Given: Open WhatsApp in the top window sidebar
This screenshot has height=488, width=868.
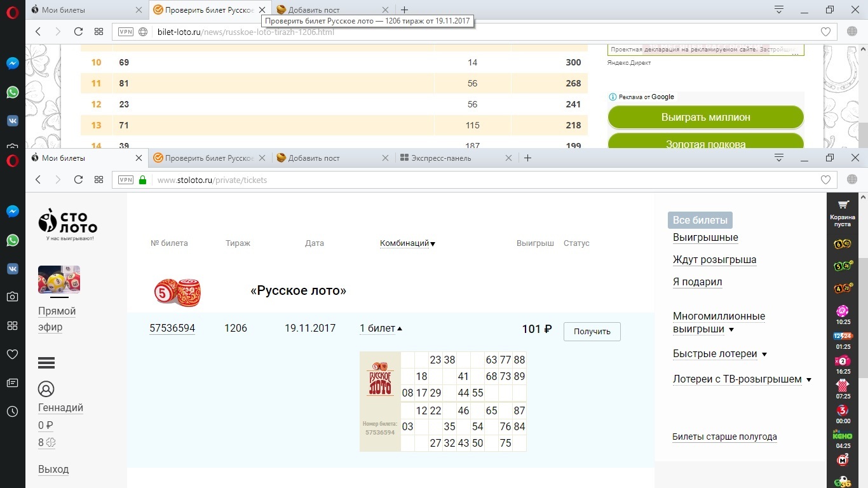Looking at the screenshot, I should click(x=12, y=92).
